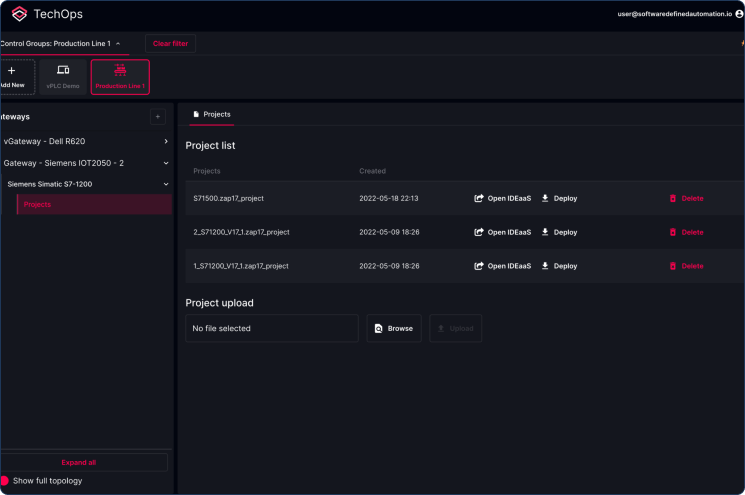This screenshot has width=745, height=495.
Task: Select Projects item in gateway tree
Action: pyautogui.click(x=37, y=204)
